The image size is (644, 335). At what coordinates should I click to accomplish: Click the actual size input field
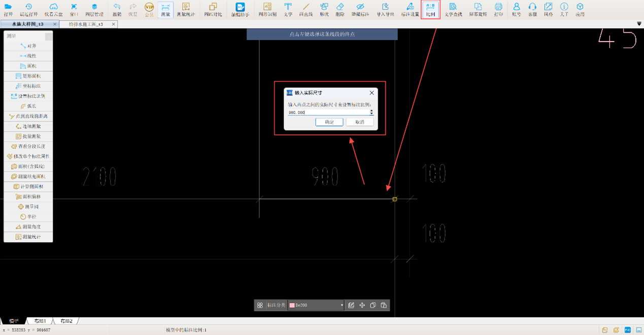pos(327,113)
